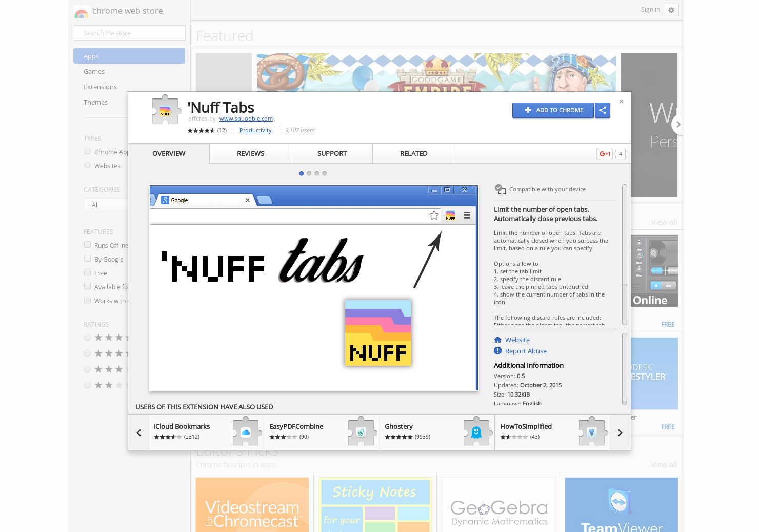Click the 'Nuff Tabs extension icon
Viewport: 759px width, 532px height.
(166, 109)
